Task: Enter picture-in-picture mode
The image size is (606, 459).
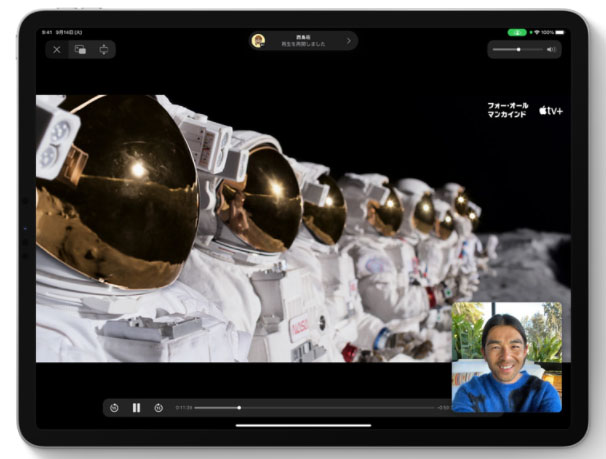Action: point(80,49)
